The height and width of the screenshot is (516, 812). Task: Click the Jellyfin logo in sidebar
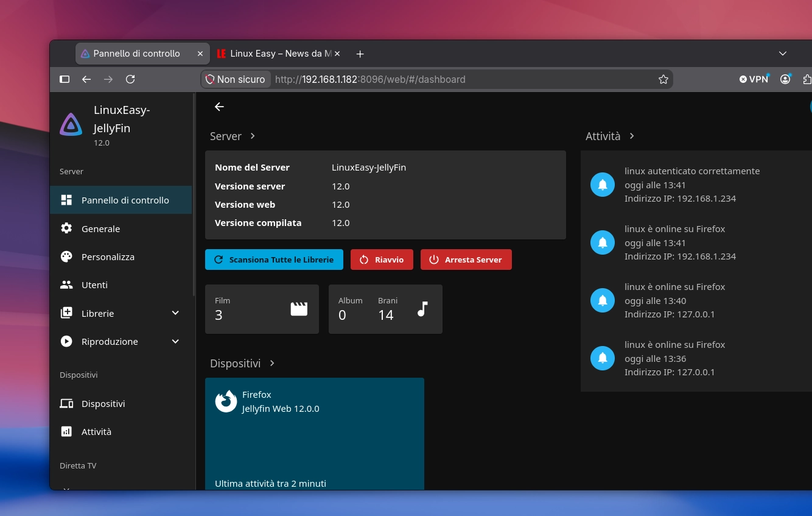click(x=71, y=124)
